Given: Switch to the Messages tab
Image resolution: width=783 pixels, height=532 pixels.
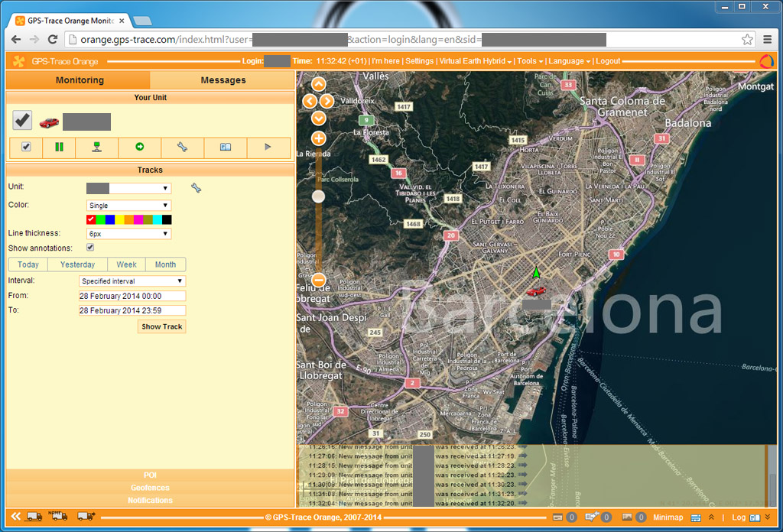Looking at the screenshot, I should coord(223,79).
